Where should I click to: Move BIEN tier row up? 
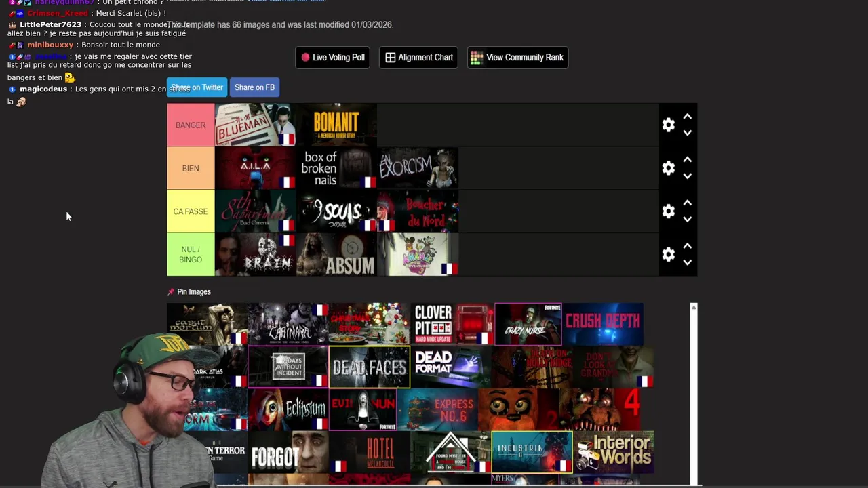[x=687, y=160]
